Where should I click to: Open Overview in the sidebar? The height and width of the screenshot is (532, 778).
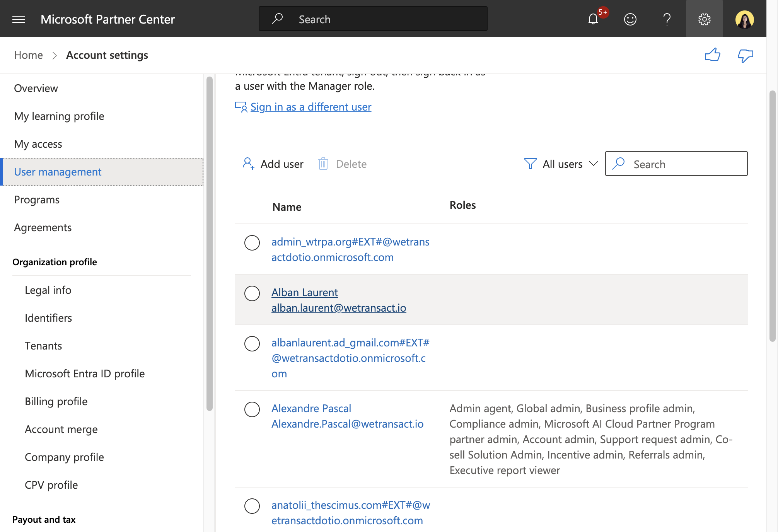(36, 88)
